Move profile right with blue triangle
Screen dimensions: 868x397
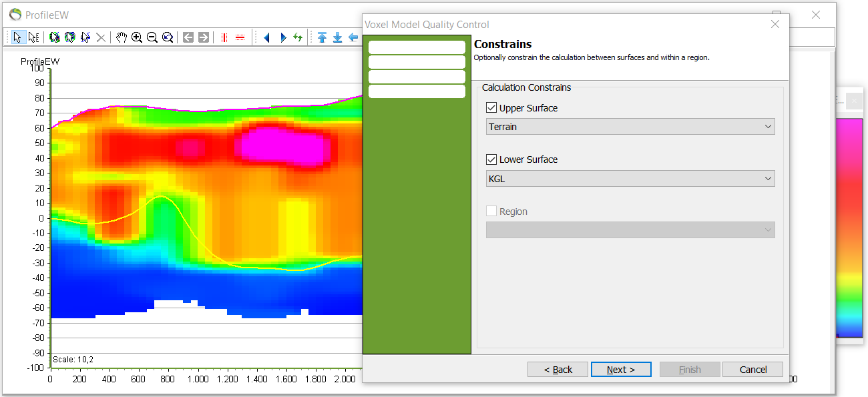tap(282, 37)
